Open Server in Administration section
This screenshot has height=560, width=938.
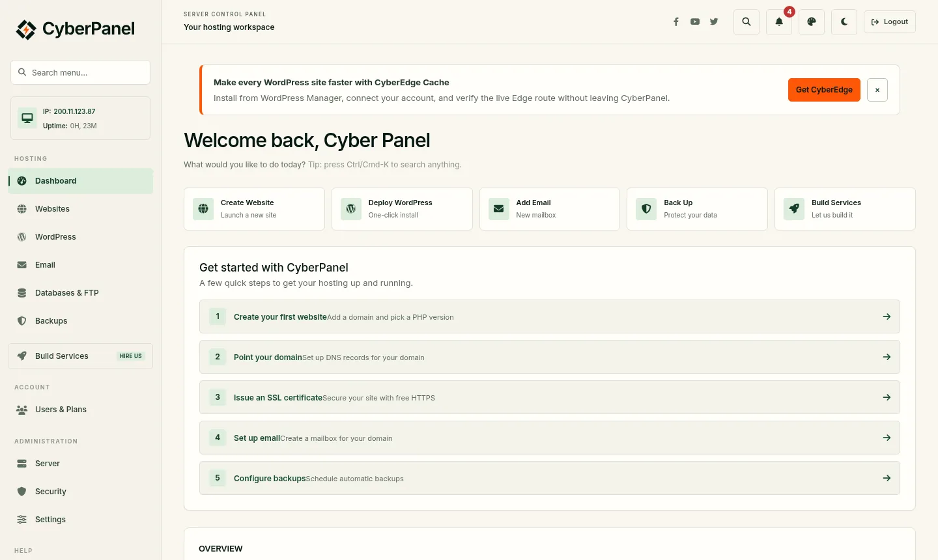[x=81, y=464]
